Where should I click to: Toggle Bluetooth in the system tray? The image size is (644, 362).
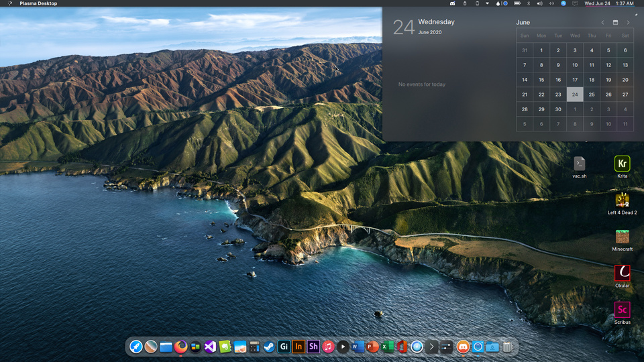pyautogui.click(x=528, y=3)
